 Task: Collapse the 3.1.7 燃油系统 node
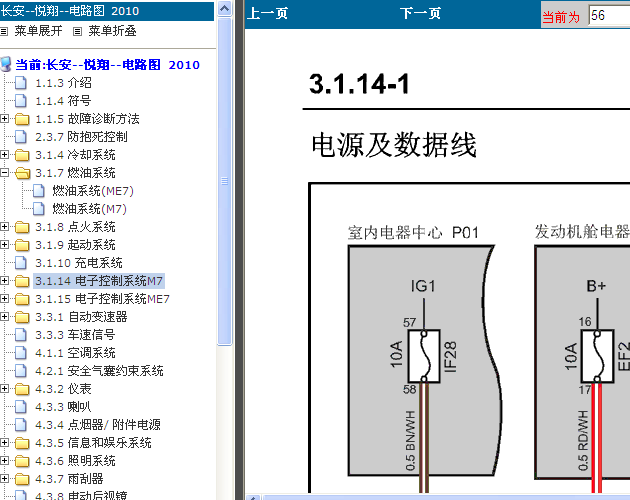[x=4, y=173]
